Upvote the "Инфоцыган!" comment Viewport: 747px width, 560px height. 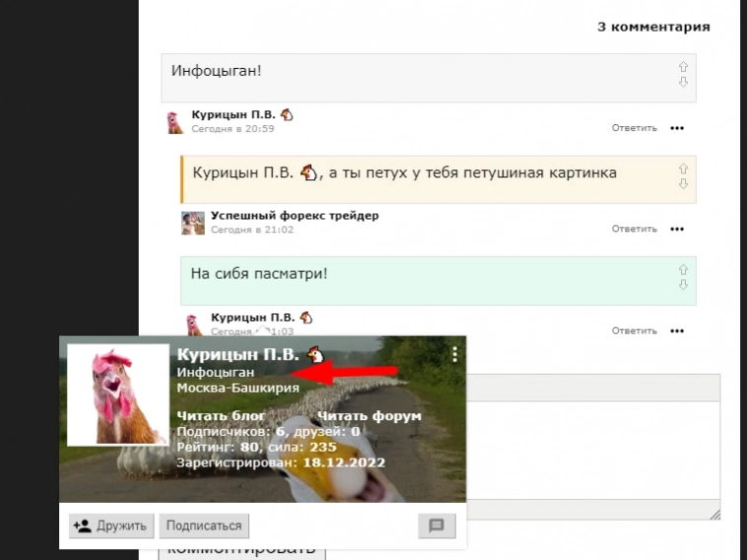pos(683,66)
